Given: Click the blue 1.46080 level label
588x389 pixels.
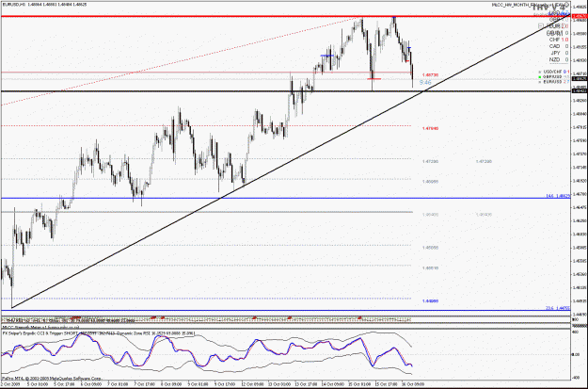Looking at the screenshot, I should 430,301.
